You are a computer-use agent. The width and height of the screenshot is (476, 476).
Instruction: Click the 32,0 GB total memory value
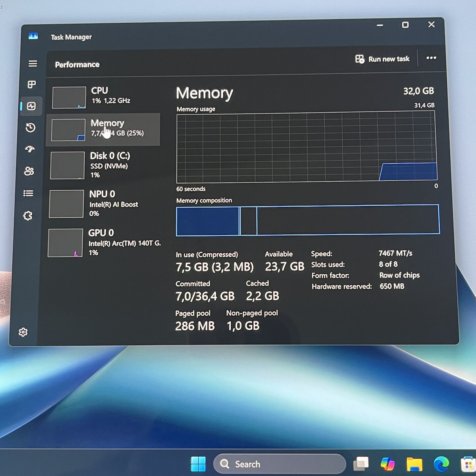tap(418, 91)
